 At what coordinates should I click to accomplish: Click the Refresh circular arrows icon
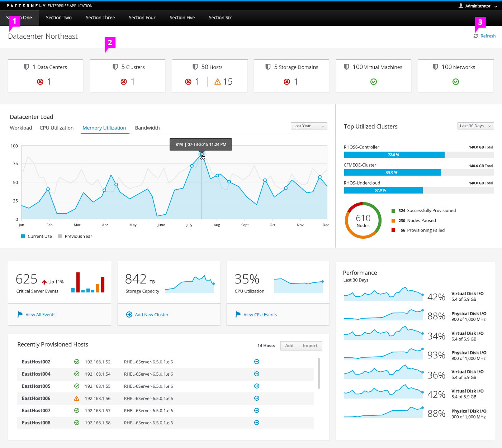click(x=476, y=36)
